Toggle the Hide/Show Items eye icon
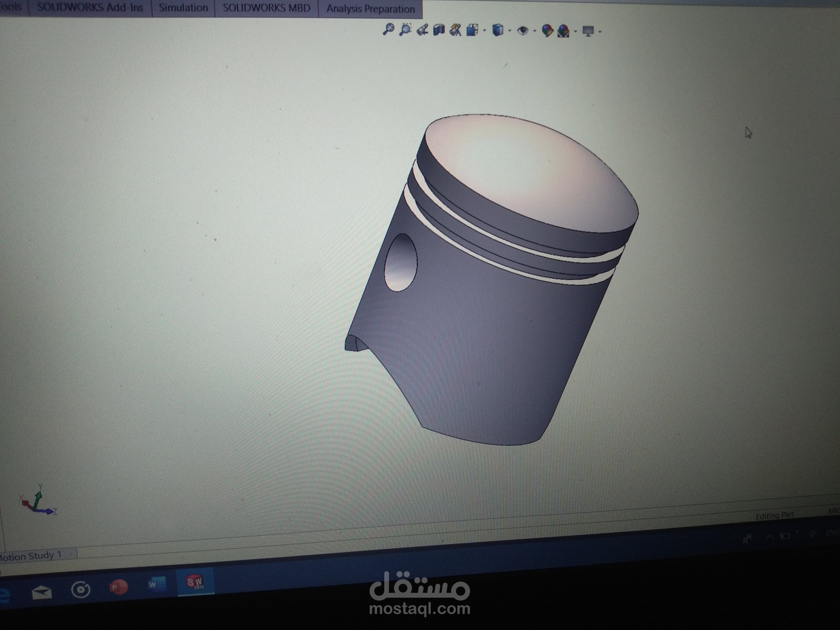The height and width of the screenshot is (630, 840). pos(523,31)
